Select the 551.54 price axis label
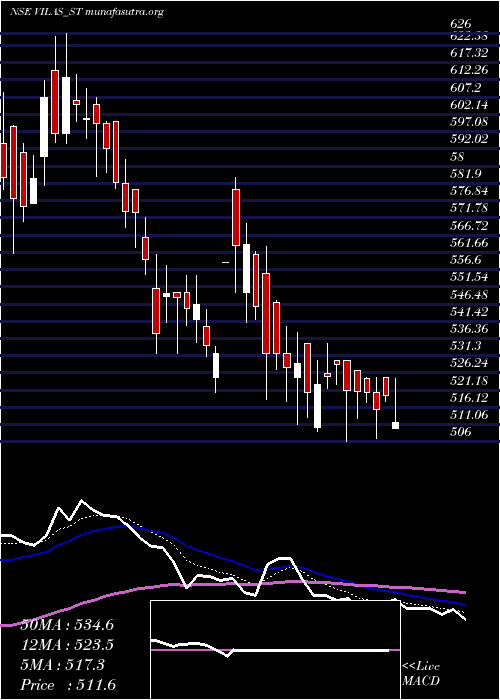 click(x=469, y=277)
